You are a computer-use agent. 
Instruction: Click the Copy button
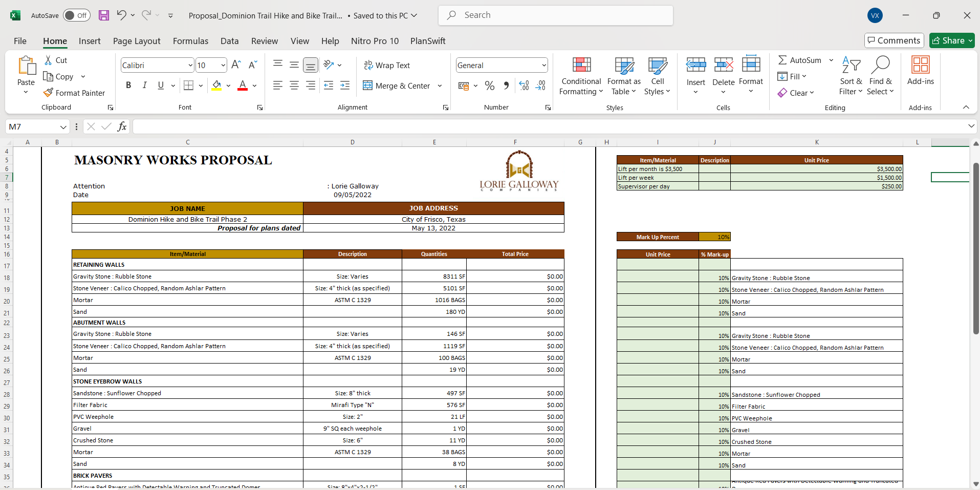(x=58, y=76)
